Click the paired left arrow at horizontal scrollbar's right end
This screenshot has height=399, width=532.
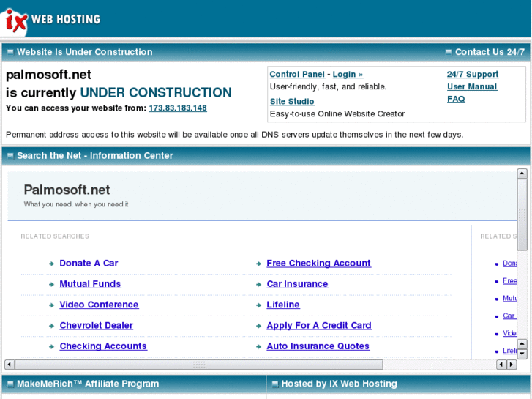[501, 365]
